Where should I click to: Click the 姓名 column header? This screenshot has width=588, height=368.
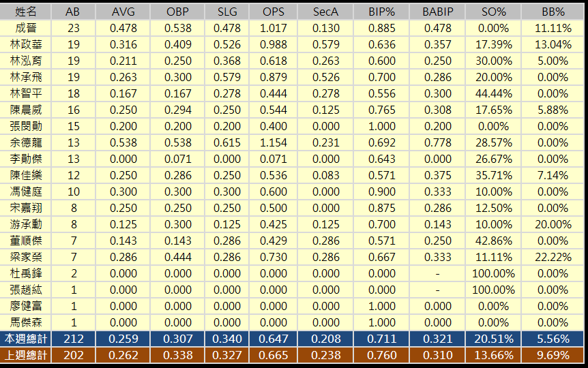point(26,12)
